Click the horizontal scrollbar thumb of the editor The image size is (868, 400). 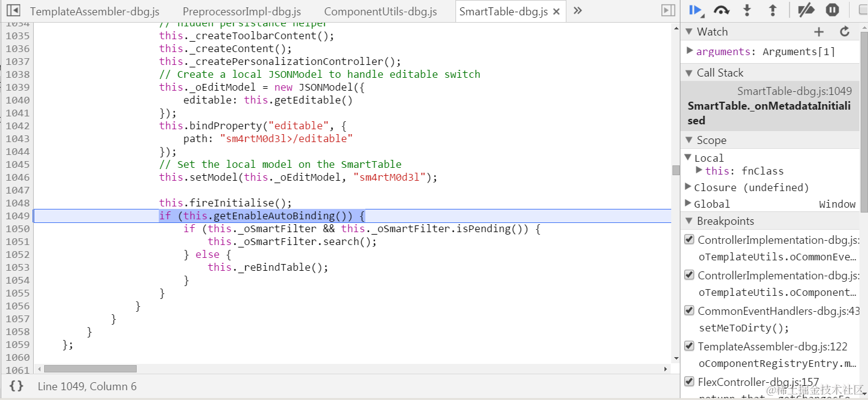[90, 369]
